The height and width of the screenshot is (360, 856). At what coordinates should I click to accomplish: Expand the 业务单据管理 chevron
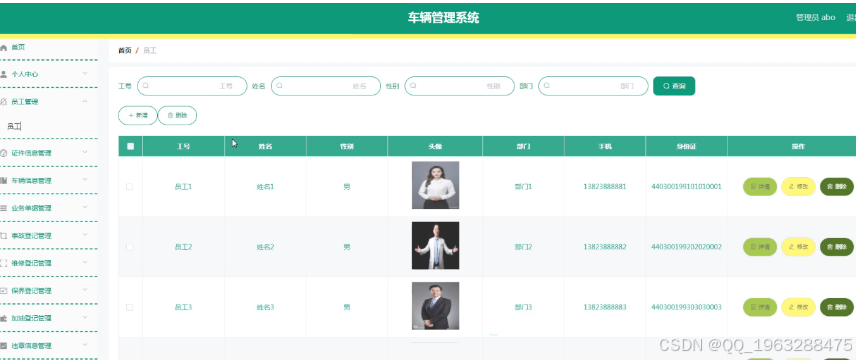[85, 207]
